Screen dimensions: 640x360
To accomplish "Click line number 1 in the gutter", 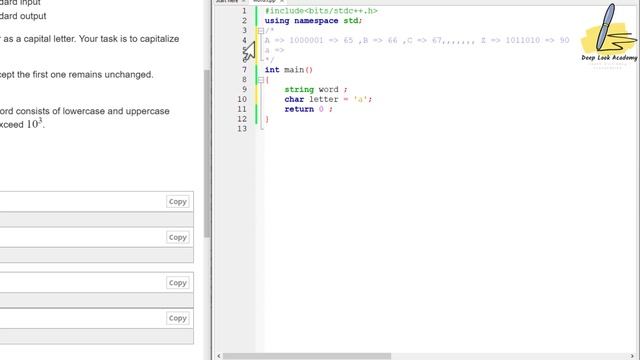I will (244, 11).
